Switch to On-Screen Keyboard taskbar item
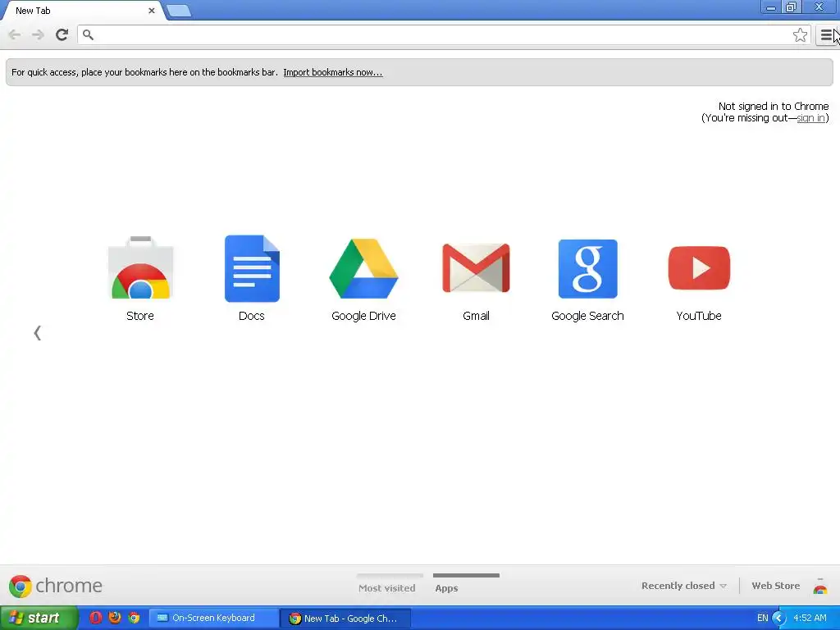The height and width of the screenshot is (630, 840). tap(213, 618)
